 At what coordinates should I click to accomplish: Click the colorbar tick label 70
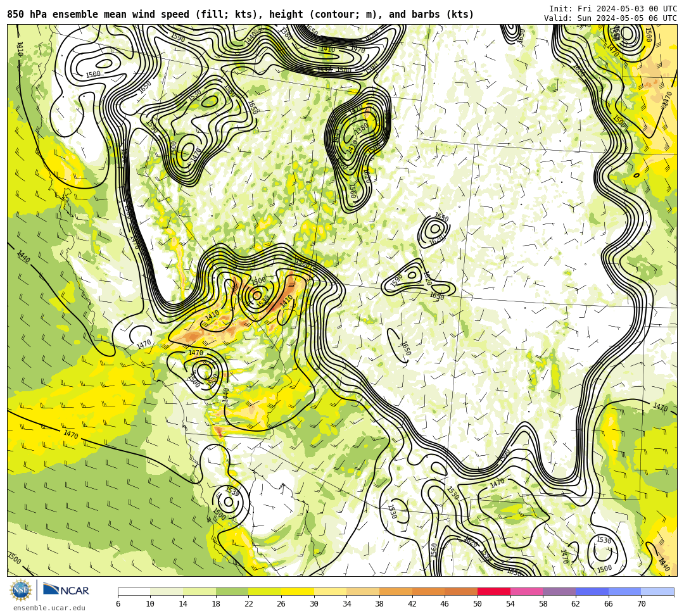coord(641,604)
